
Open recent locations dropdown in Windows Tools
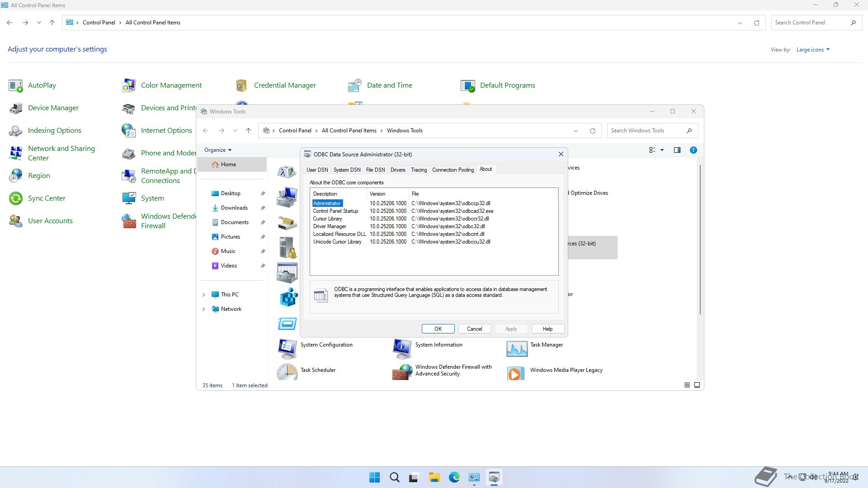235,131
